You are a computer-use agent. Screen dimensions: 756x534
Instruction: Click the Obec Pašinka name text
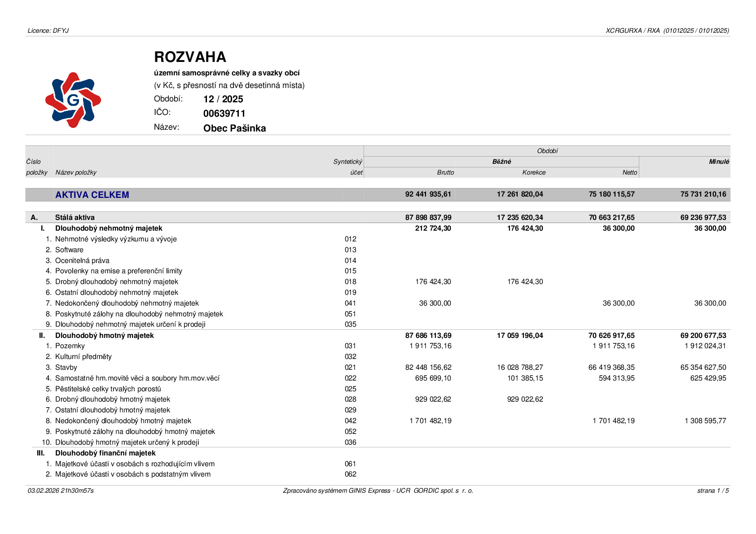point(234,128)
